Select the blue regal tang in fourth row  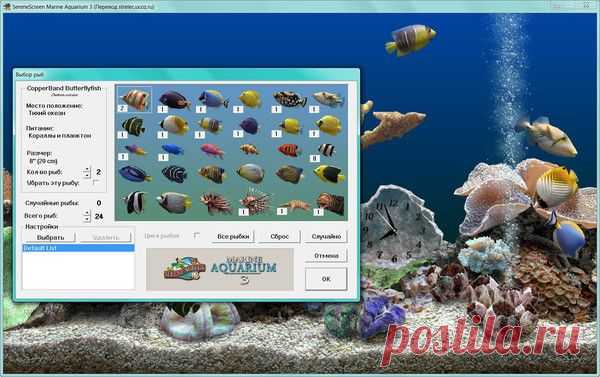(x=135, y=174)
